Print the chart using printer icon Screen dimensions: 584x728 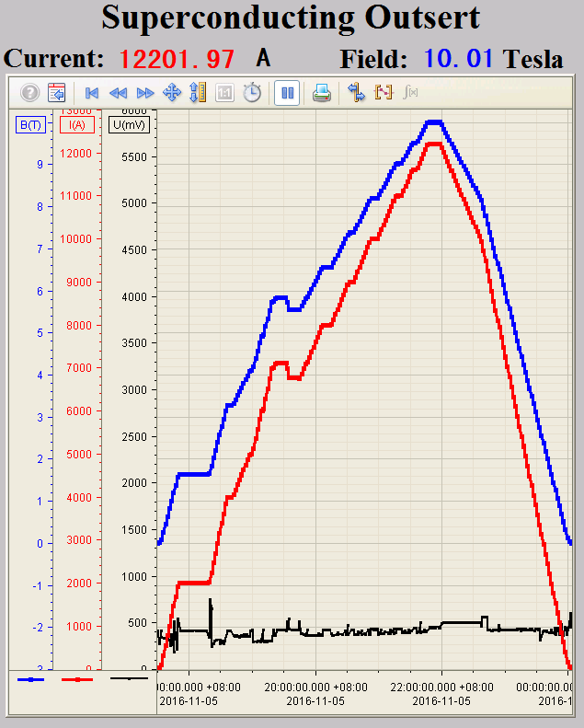coord(321,93)
